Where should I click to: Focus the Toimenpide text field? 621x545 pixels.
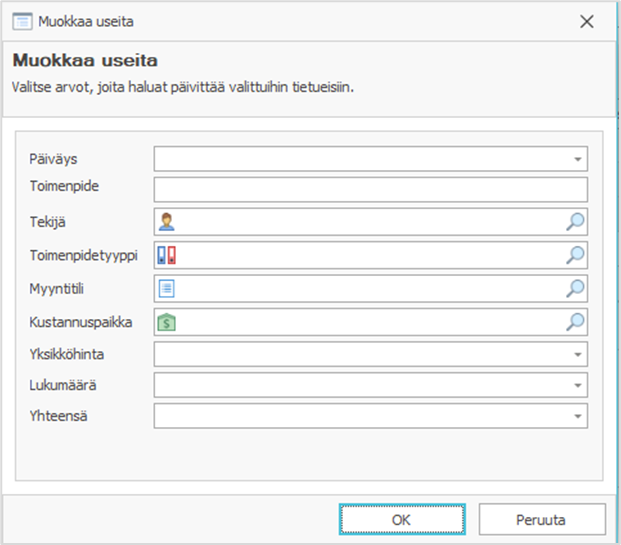(370, 190)
